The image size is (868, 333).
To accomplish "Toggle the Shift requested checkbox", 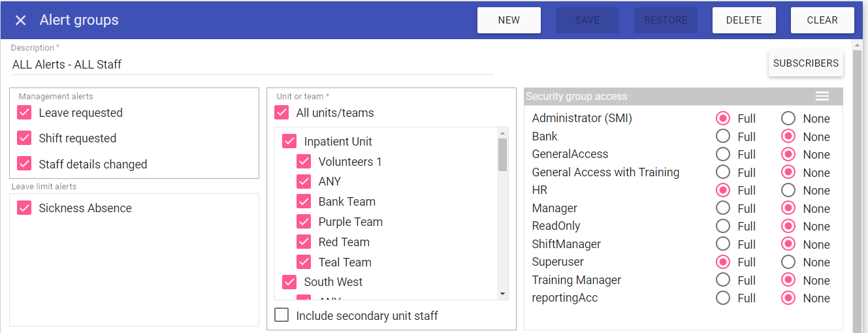I will [x=25, y=138].
